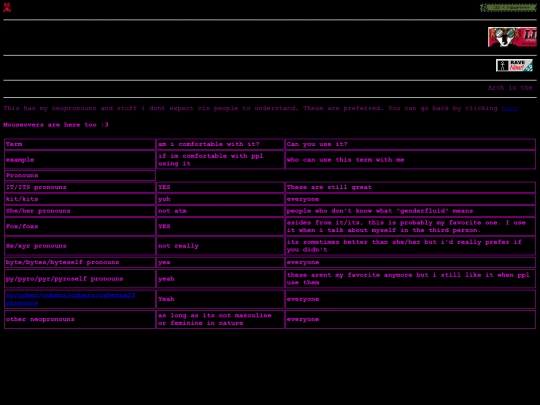
Task: Click 'asides from it/its' favorite note cell
Action: (x=411, y=226)
